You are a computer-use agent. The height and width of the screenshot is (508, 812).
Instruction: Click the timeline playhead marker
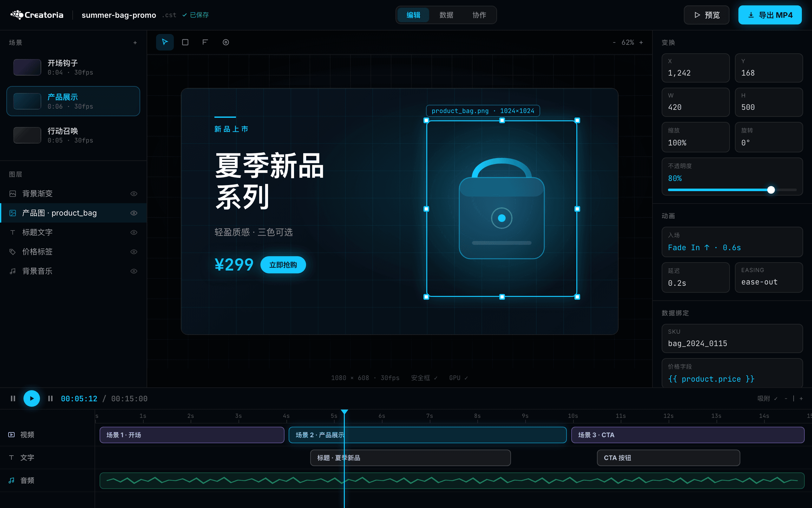(344, 412)
